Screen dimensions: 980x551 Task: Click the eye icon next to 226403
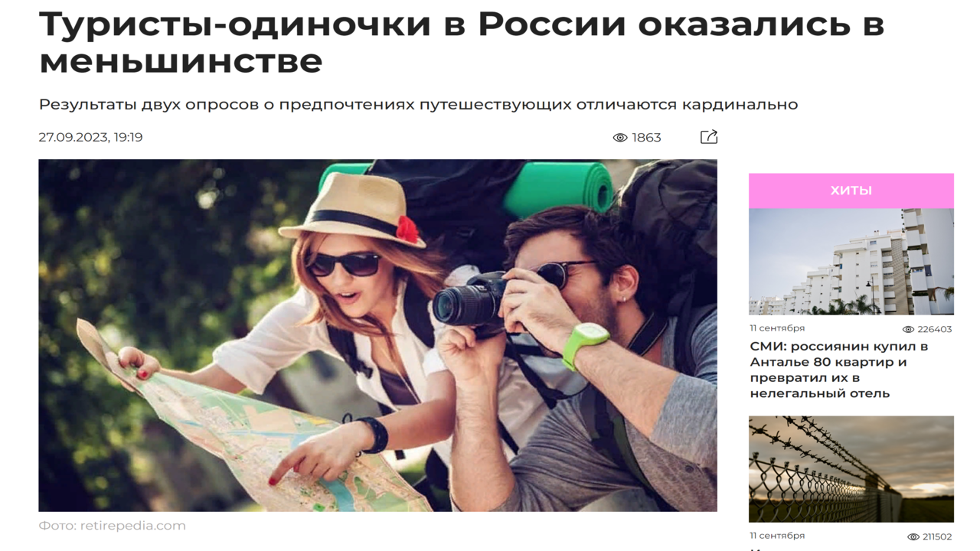point(908,329)
